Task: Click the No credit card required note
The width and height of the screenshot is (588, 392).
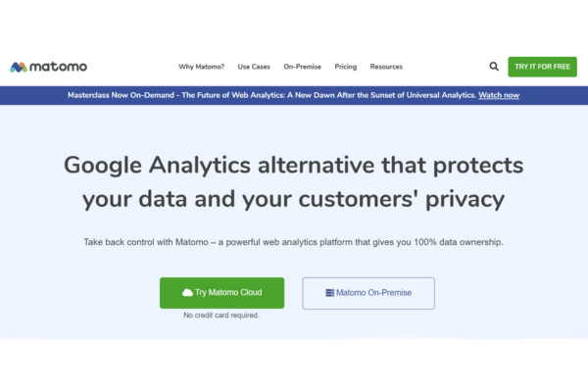Action: click(x=221, y=316)
